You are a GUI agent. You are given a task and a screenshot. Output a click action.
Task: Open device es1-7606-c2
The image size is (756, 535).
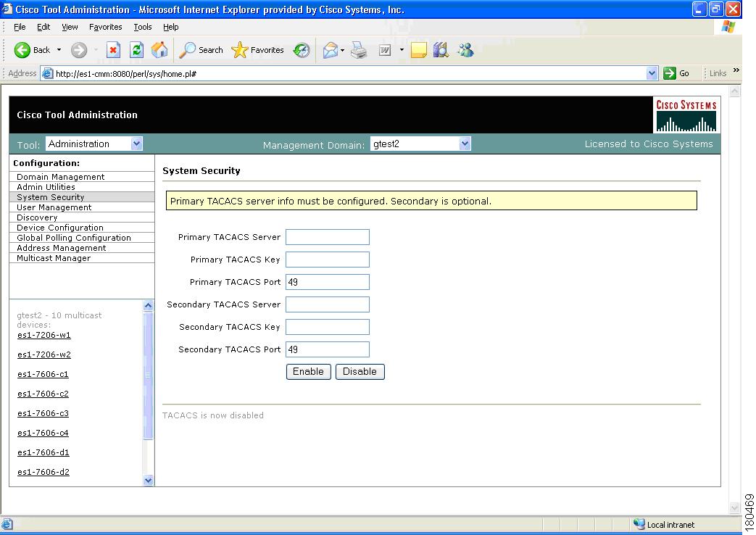click(x=43, y=394)
